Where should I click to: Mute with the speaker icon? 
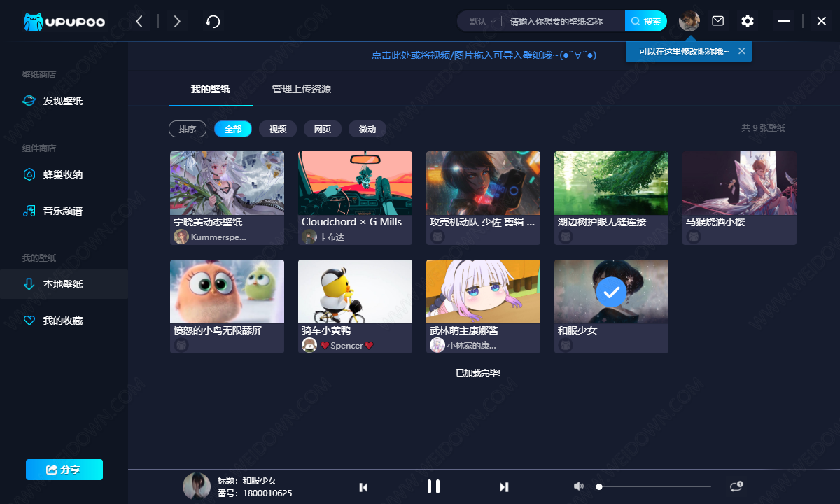pos(579,486)
